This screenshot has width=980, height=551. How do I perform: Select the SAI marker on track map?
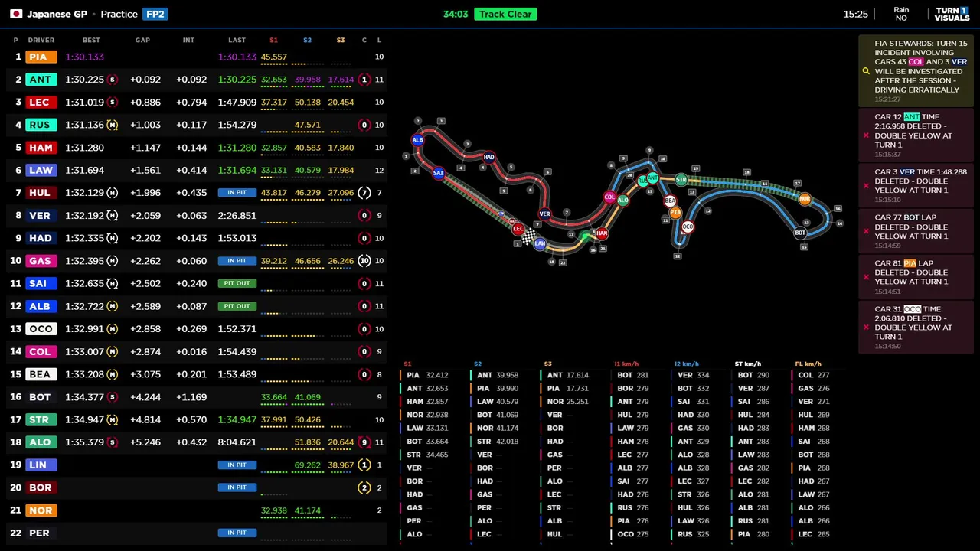coord(438,173)
